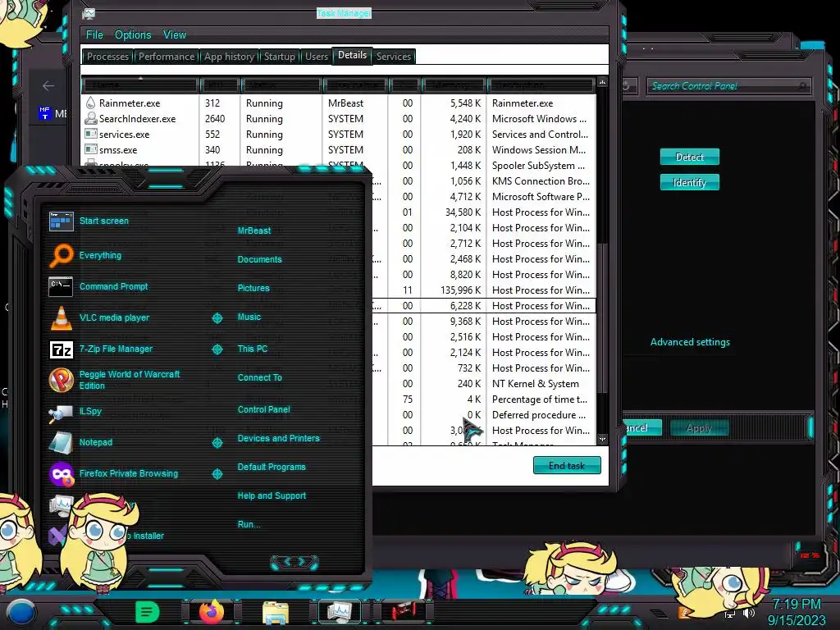Viewport: 840px width, 630px height.
Task: Select the smss.exe process row
Action: coord(338,149)
